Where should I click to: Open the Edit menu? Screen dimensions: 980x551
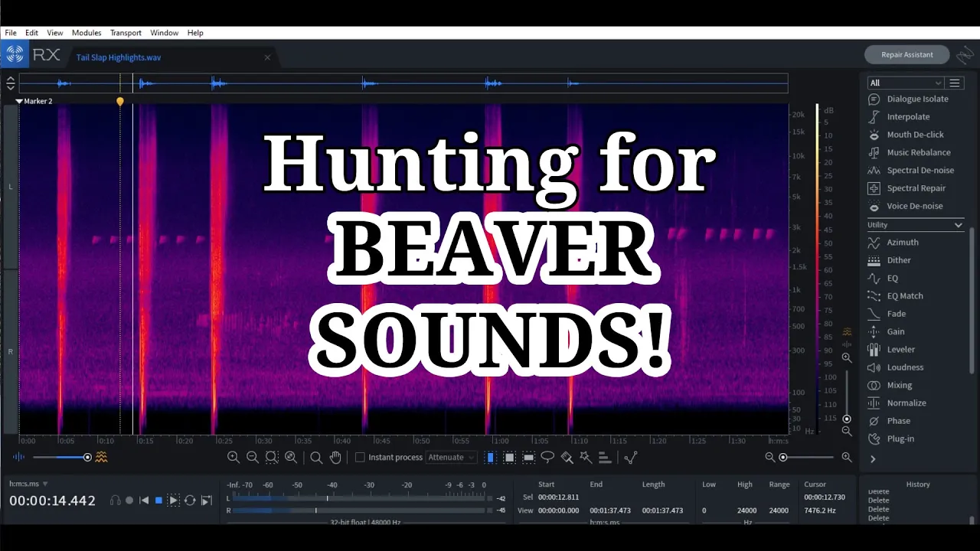(x=31, y=33)
